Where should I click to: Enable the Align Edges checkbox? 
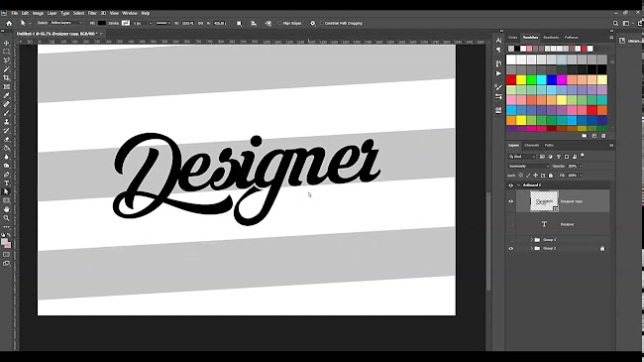click(x=279, y=24)
